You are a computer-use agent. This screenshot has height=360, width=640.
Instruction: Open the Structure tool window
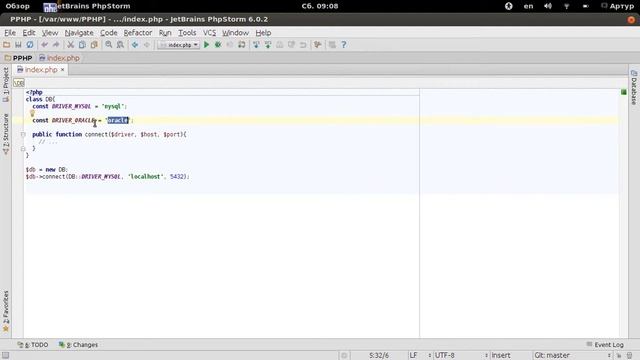click(x=6, y=134)
